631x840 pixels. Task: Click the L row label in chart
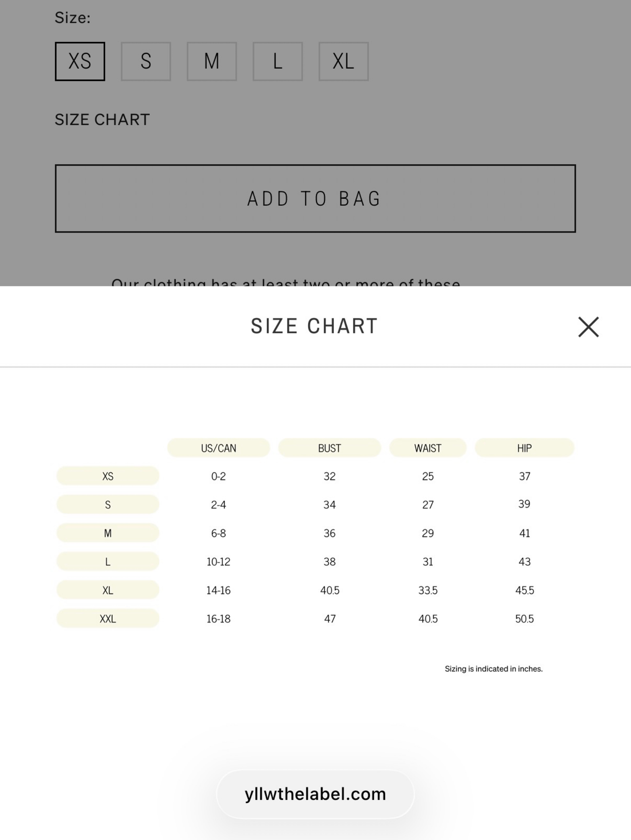[x=108, y=561]
